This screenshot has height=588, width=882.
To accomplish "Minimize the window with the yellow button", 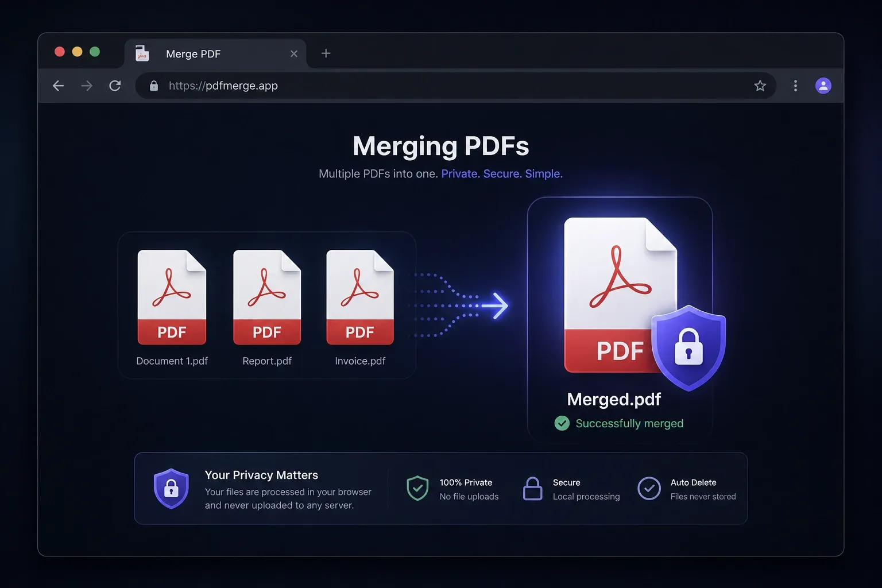I will point(77,52).
